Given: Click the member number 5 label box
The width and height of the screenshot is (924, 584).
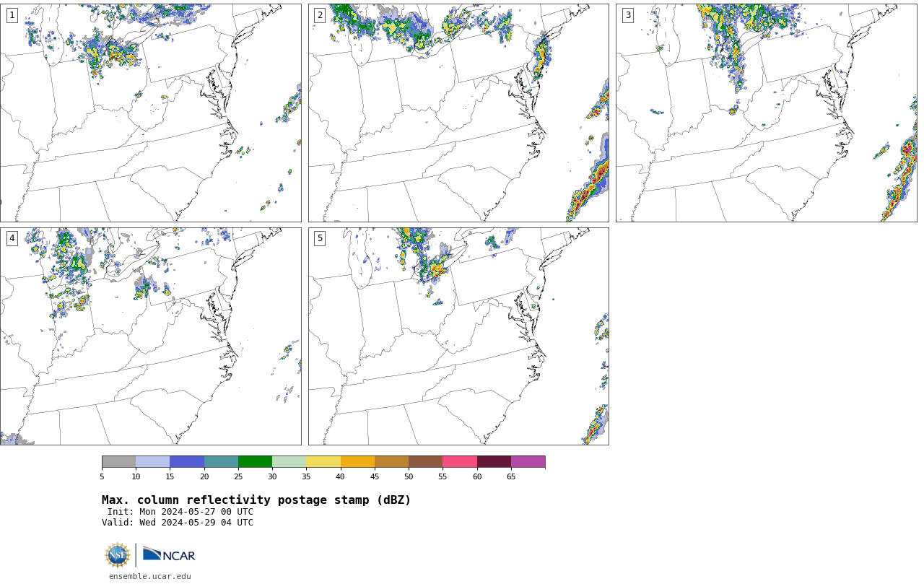Looking at the screenshot, I should (320, 238).
